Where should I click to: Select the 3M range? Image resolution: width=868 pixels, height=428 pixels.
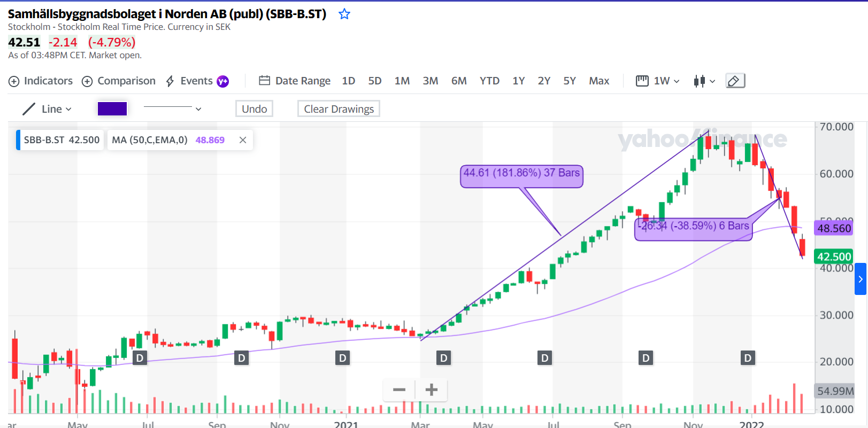(x=431, y=81)
